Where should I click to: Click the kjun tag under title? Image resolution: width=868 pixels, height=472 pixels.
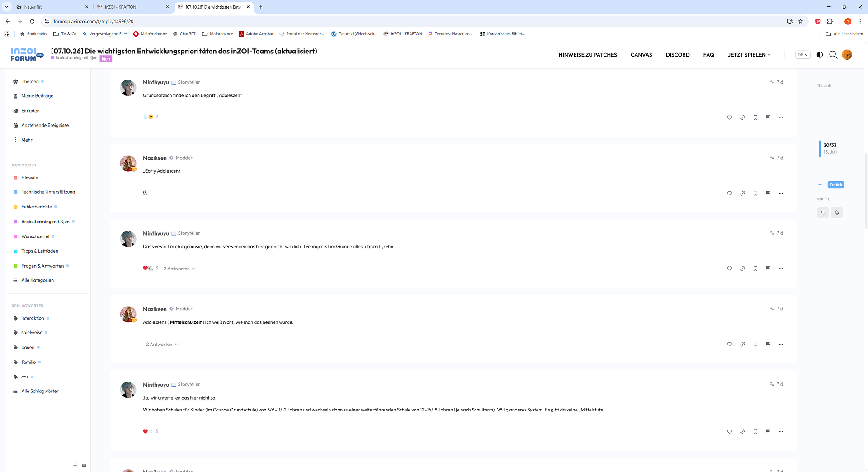pyautogui.click(x=106, y=59)
